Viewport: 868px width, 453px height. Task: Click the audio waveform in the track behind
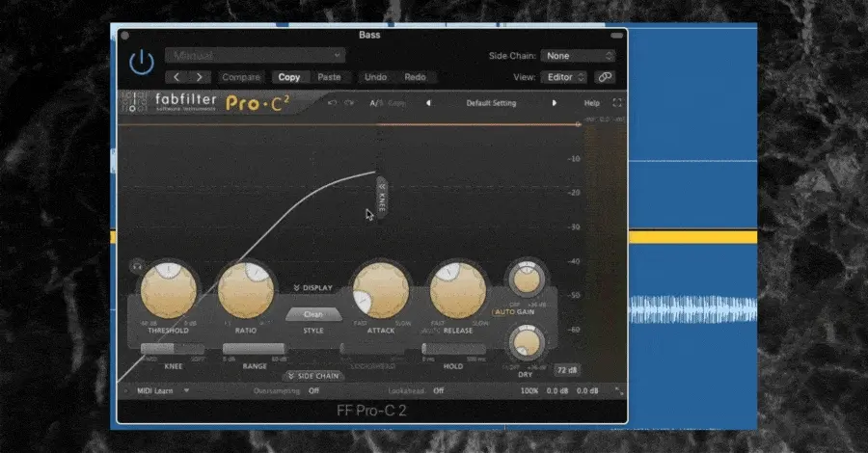pyautogui.click(x=693, y=309)
